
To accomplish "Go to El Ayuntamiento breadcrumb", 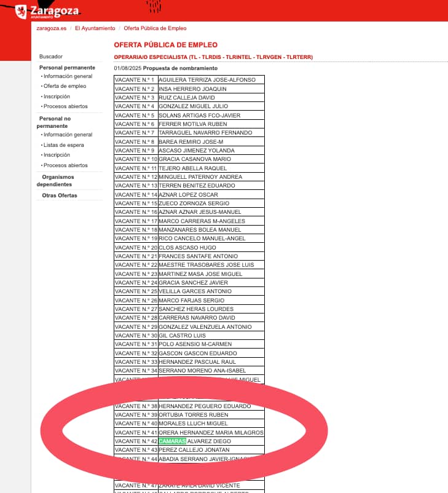I will (x=95, y=28).
